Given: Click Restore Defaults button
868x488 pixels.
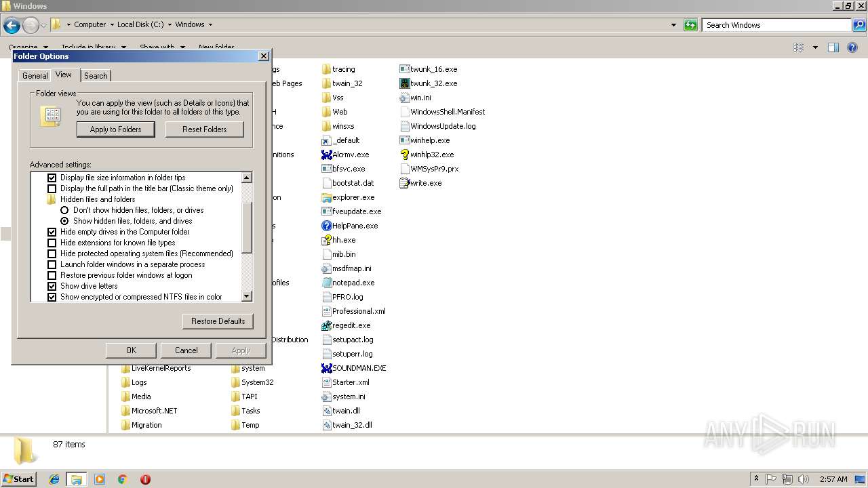Looking at the screenshot, I should click(x=218, y=321).
